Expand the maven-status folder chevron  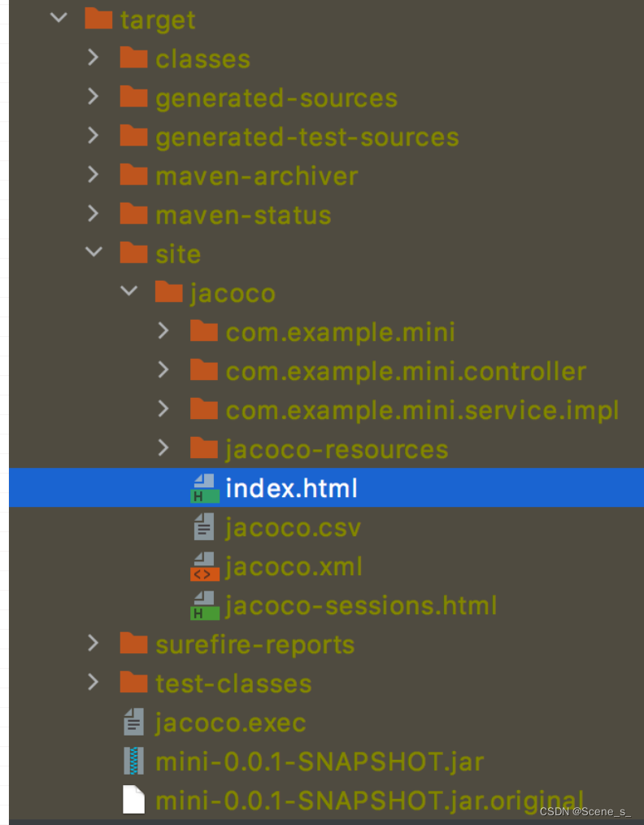pos(94,213)
